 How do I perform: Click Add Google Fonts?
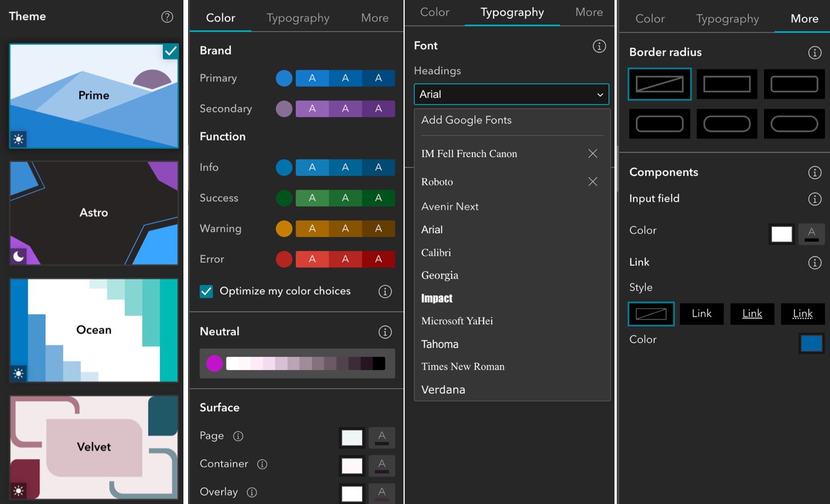[466, 120]
